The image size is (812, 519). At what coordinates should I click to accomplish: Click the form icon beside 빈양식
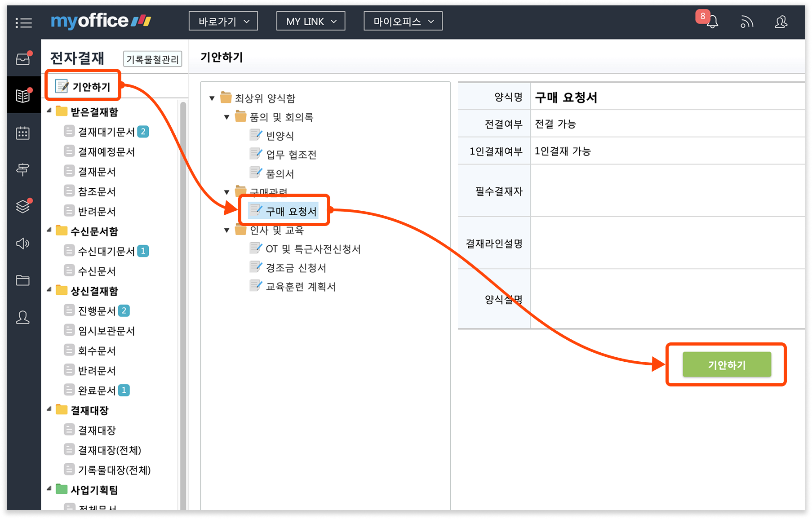point(256,135)
